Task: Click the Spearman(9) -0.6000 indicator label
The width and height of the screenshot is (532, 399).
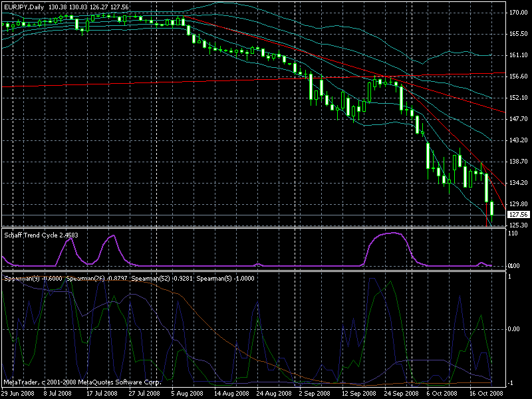Action: point(33,279)
